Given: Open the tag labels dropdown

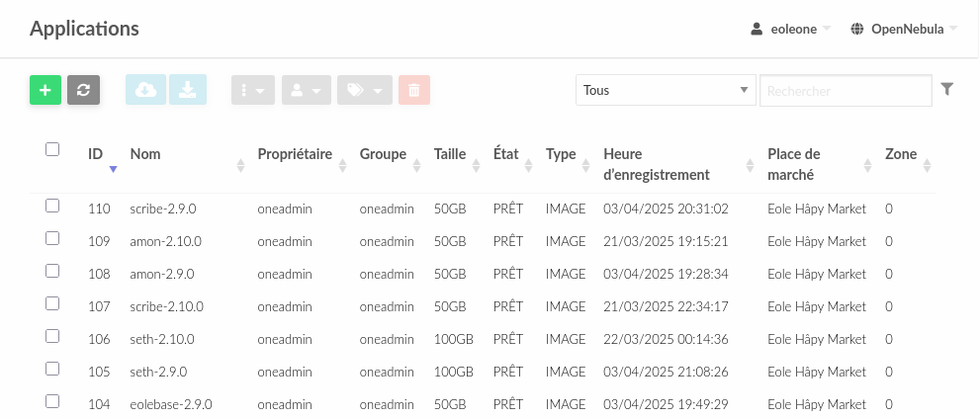Looking at the screenshot, I should tap(365, 90).
